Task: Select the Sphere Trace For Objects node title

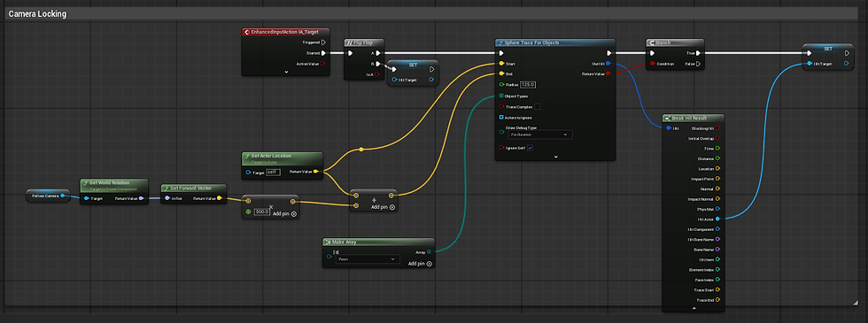Action: (531, 42)
